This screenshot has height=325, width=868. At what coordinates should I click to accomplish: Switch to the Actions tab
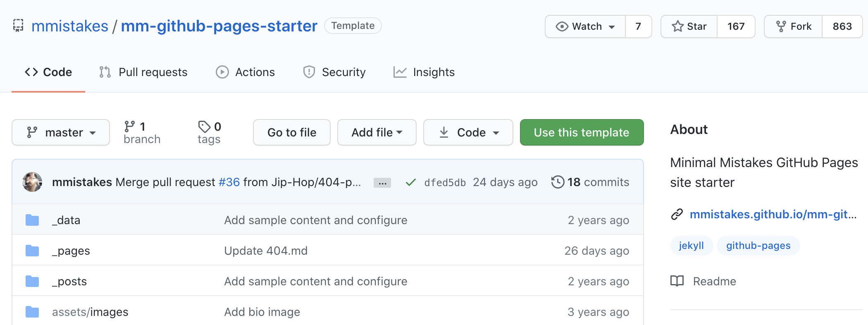coord(245,72)
